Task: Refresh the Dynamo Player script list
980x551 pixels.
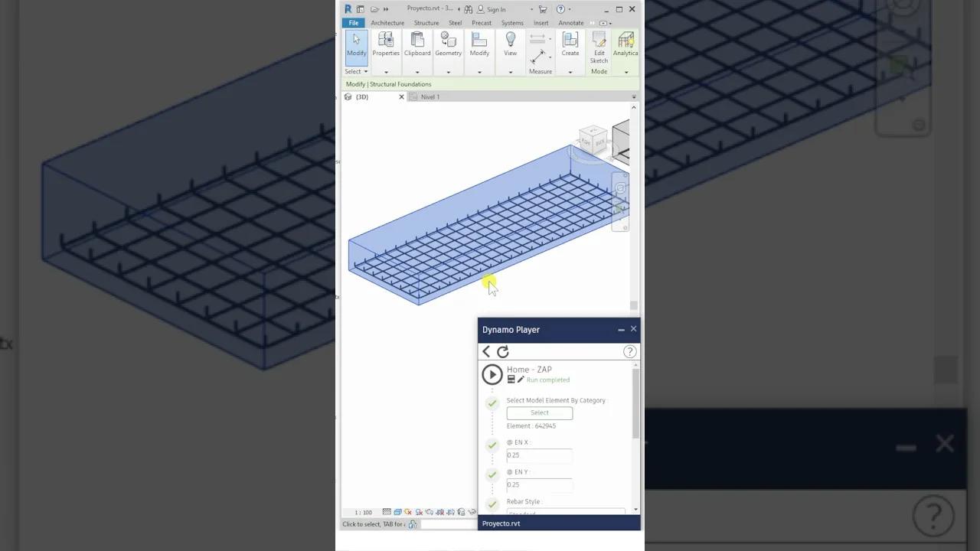Action: click(503, 351)
